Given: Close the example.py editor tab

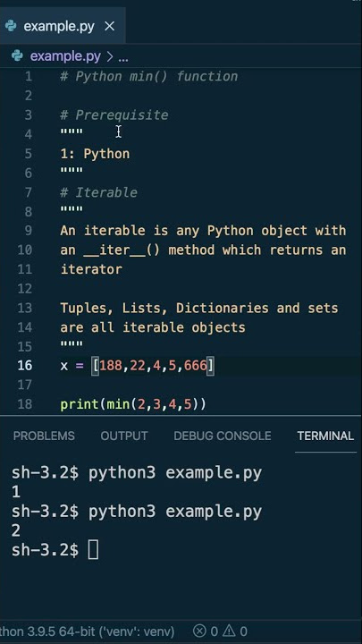Looking at the screenshot, I should pos(110,26).
